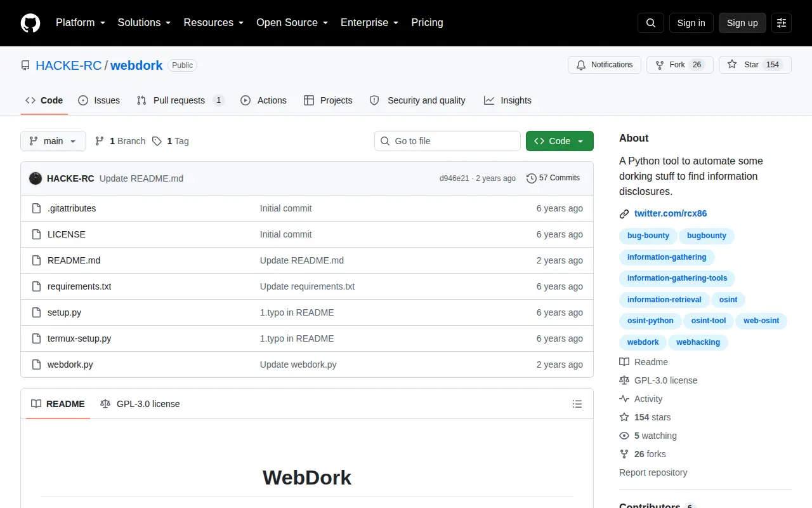Switch to the Code tab
Screen dimensions: 812x508
[44, 100]
